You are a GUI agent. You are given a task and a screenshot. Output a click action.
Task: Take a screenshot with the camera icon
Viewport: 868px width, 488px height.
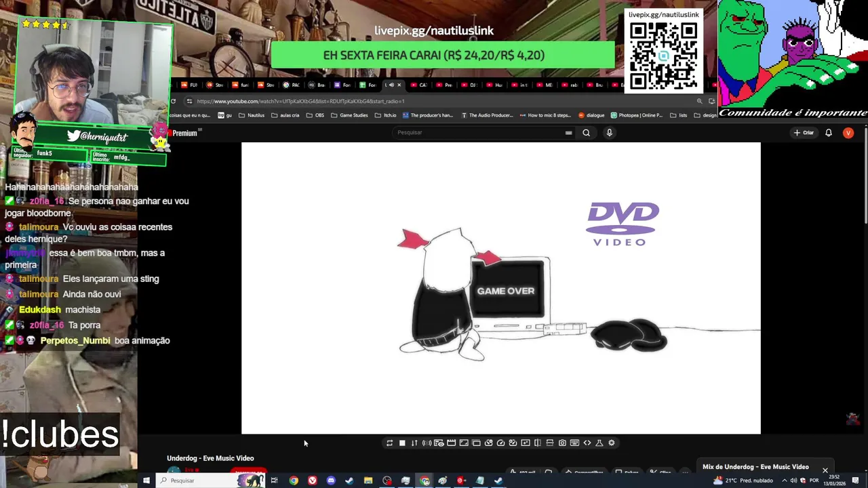coord(562,443)
